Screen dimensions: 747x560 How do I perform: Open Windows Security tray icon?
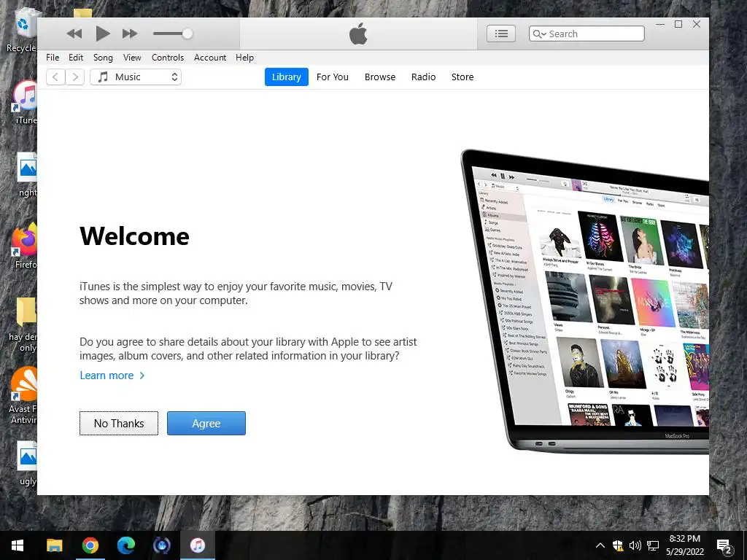pos(618,545)
